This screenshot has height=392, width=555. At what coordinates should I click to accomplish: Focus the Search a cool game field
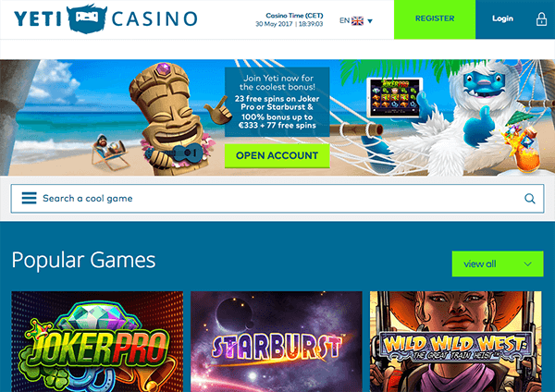(277, 199)
